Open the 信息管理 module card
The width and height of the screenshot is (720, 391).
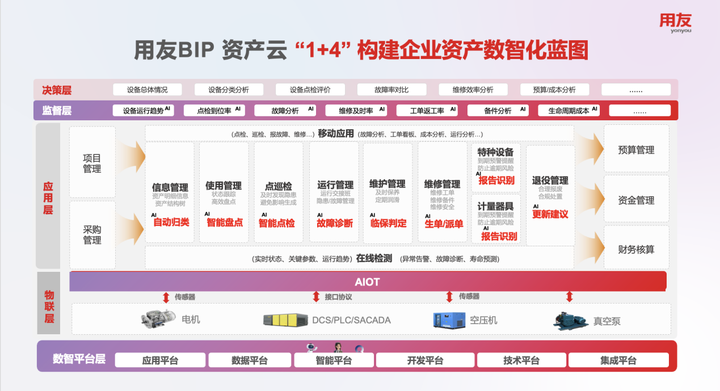coord(170,192)
